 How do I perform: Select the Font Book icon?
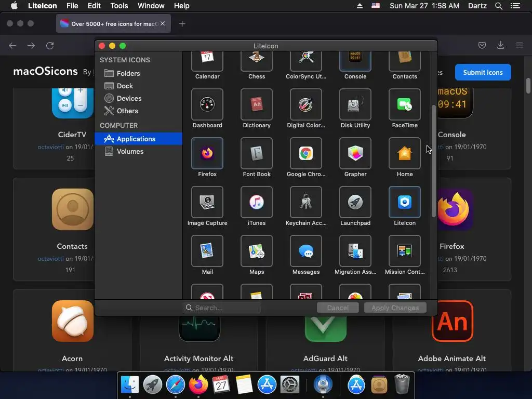coord(257,153)
